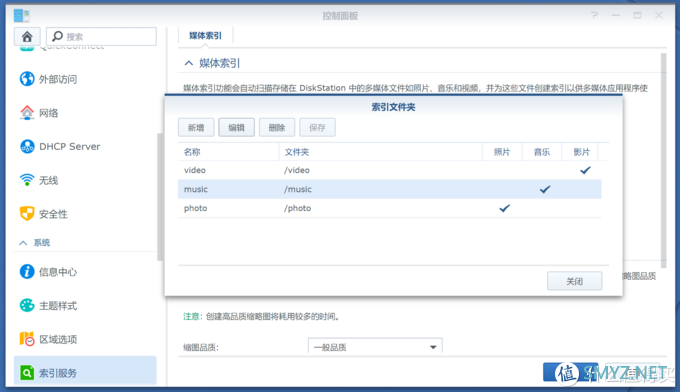
Task: Select the video row name
Action: [195, 170]
